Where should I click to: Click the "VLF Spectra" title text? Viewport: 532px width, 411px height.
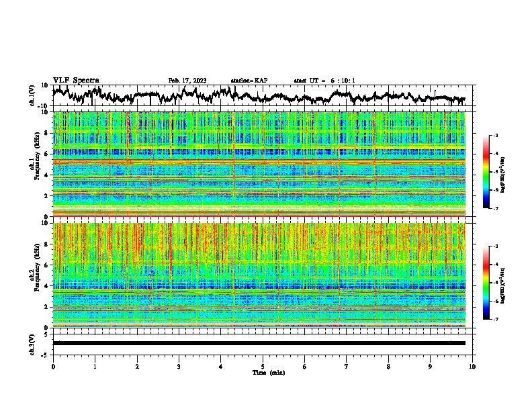coord(76,81)
